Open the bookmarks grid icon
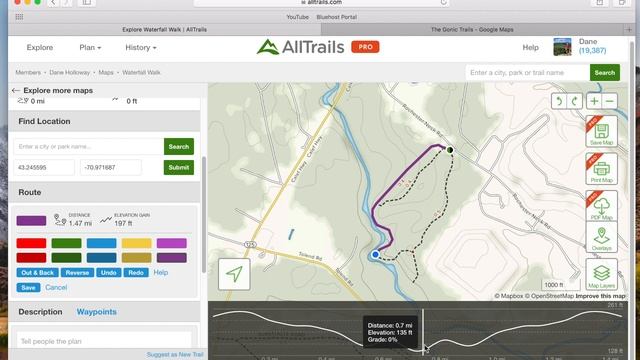 (x=19, y=17)
